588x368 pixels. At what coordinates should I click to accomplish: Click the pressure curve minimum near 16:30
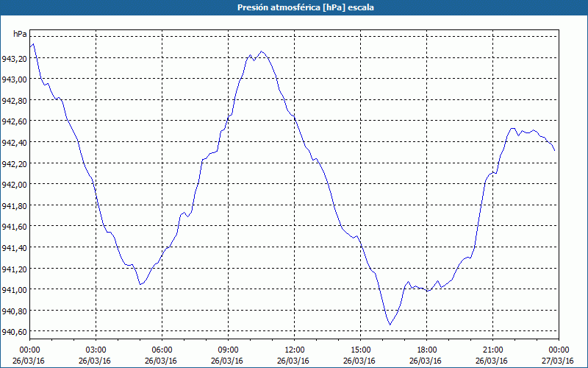click(390, 325)
